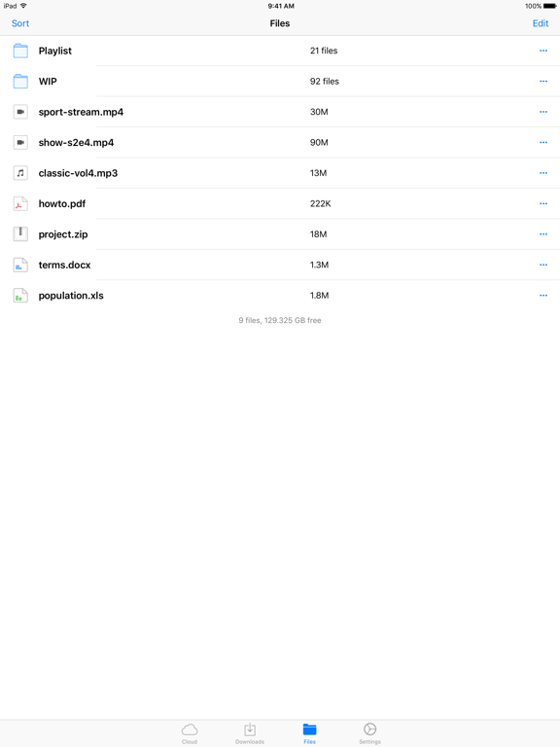
Task: Tap the video icon for sport-stream.mp4
Action: coord(20,112)
